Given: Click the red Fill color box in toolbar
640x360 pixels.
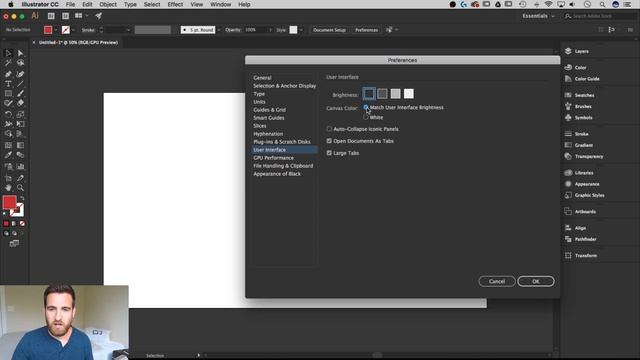Looking at the screenshot, I should point(9,202).
